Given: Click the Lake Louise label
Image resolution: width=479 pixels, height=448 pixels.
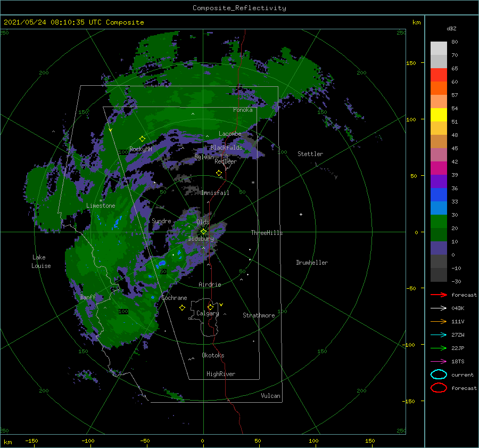Looking at the screenshot, I should 41,262.
